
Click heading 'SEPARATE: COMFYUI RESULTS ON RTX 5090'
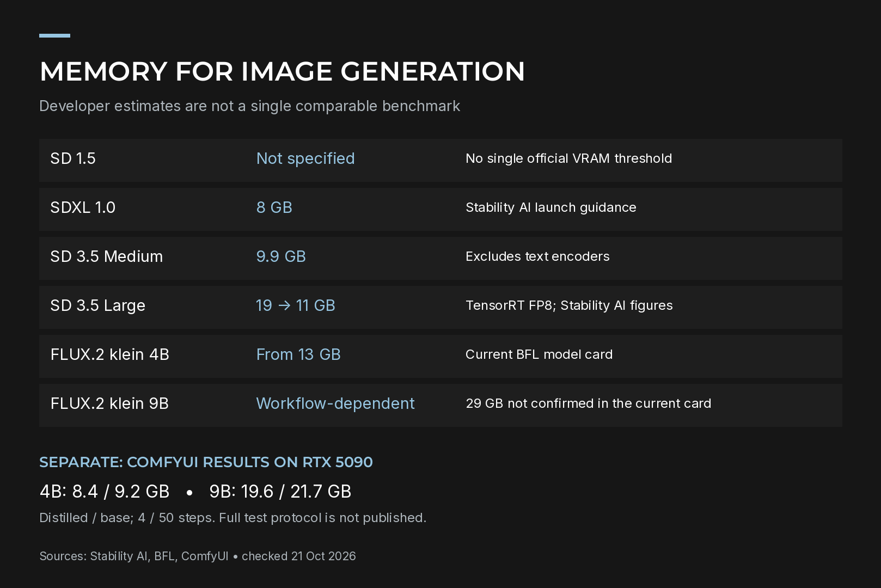(x=206, y=462)
